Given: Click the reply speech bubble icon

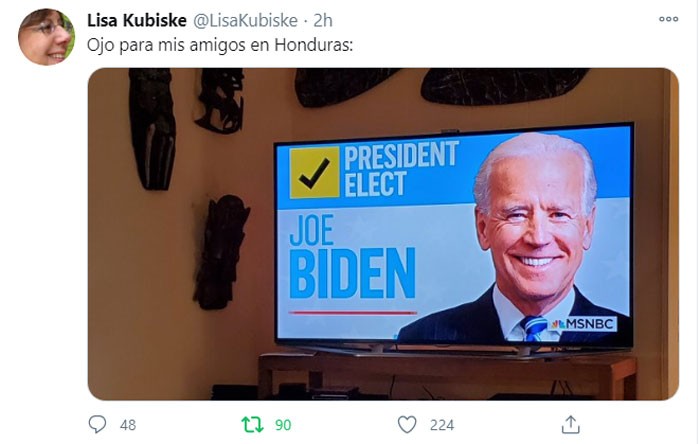Looking at the screenshot, I should tap(97, 424).
